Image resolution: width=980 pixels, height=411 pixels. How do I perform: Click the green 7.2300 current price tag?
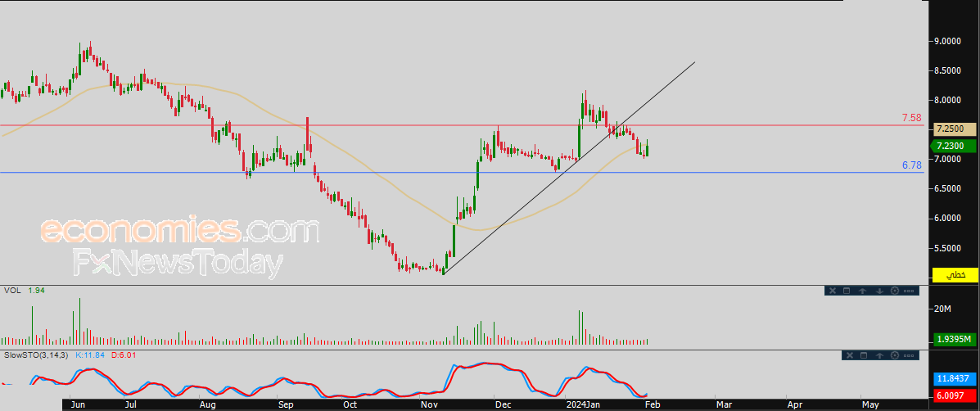[x=955, y=147]
